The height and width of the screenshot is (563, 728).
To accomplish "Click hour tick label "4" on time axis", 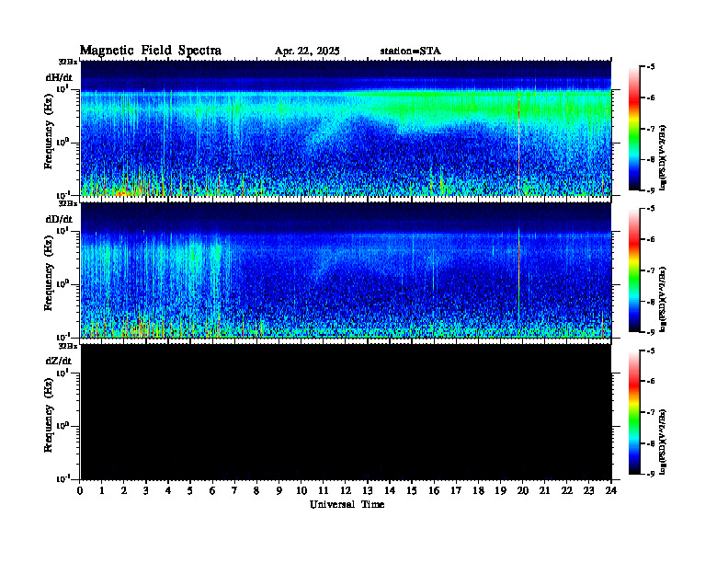I will (x=168, y=490).
